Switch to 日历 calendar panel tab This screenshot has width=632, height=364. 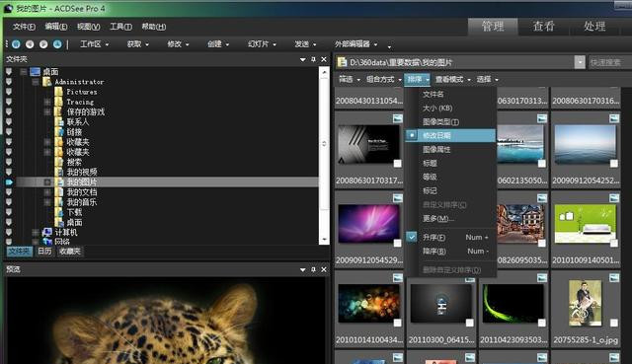(x=44, y=252)
